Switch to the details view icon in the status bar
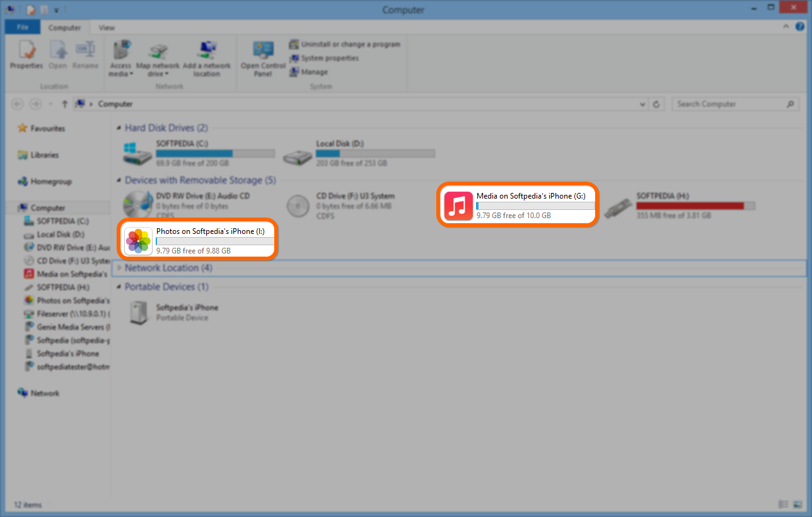This screenshot has width=812, height=517. point(783,504)
